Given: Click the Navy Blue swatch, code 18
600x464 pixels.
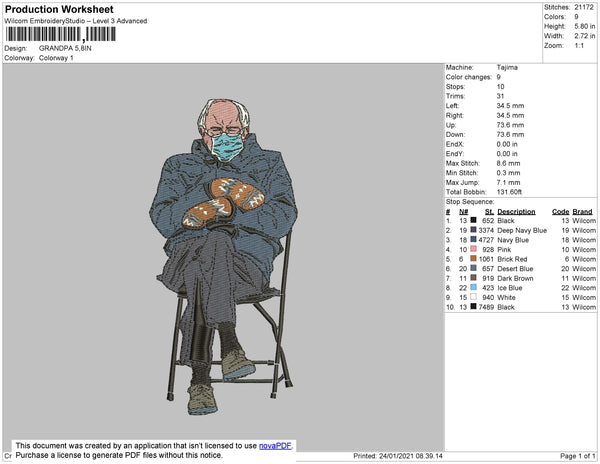Looking at the screenshot, I should point(473,239).
